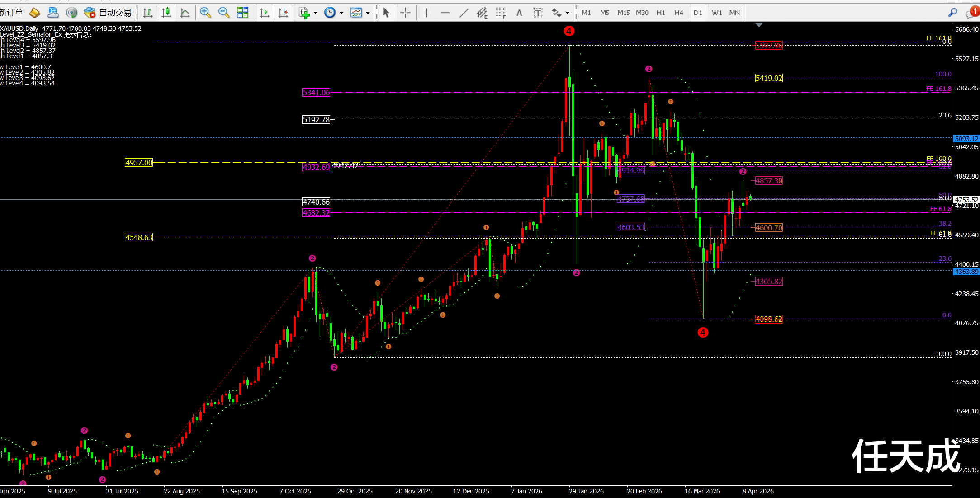Select the vertical line drawing tool
This screenshot has height=498, width=980.
pyautogui.click(x=426, y=13)
